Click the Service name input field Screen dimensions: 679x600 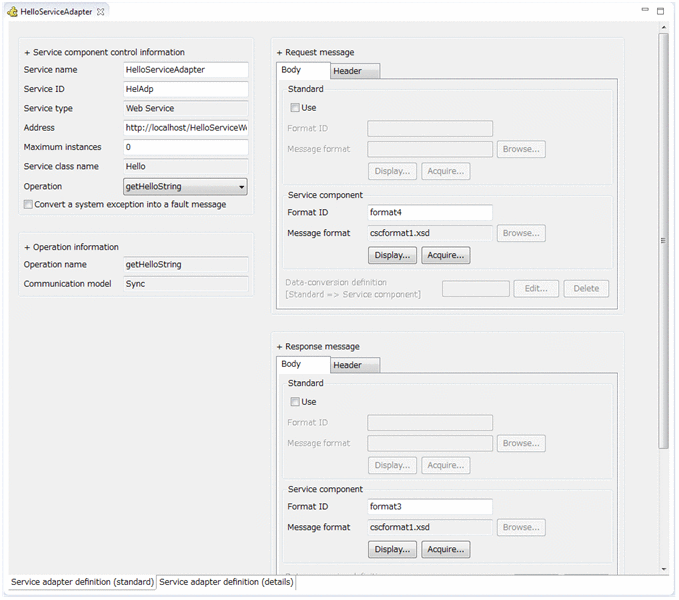186,70
